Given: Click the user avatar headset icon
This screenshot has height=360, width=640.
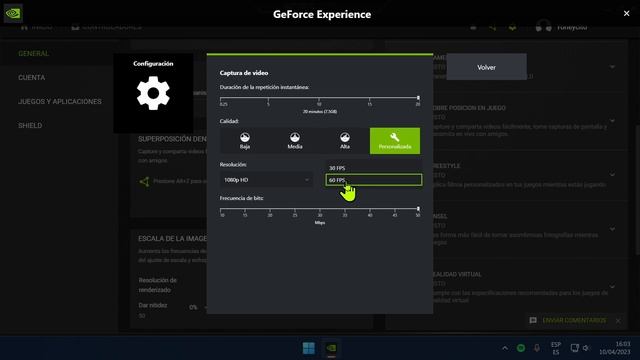Looking at the screenshot, I should pyautogui.click(x=543, y=27).
